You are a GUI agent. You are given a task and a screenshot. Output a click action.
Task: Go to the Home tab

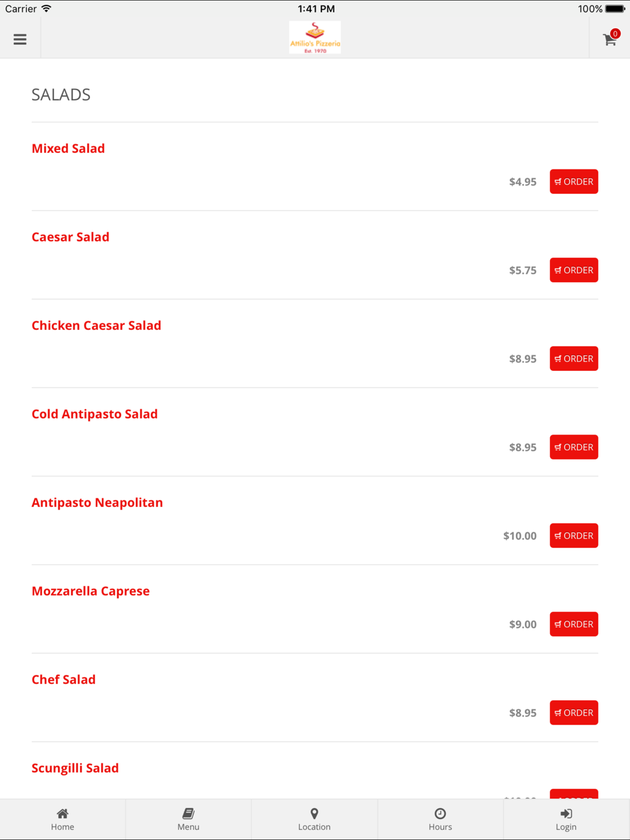tap(62, 819)
